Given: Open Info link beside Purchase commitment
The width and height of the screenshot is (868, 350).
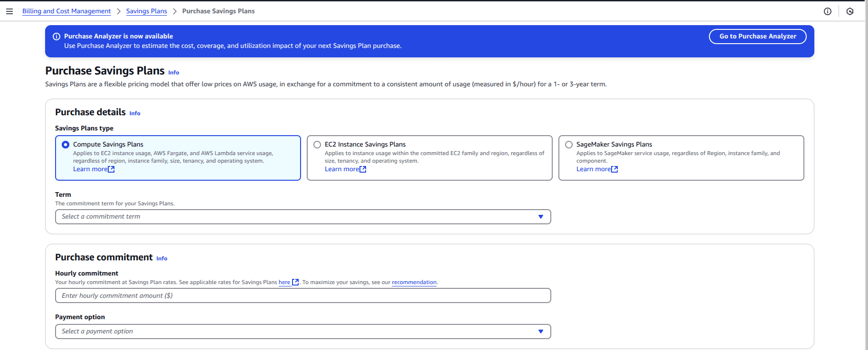Looking at the screenshot, I should click(162, 258).
